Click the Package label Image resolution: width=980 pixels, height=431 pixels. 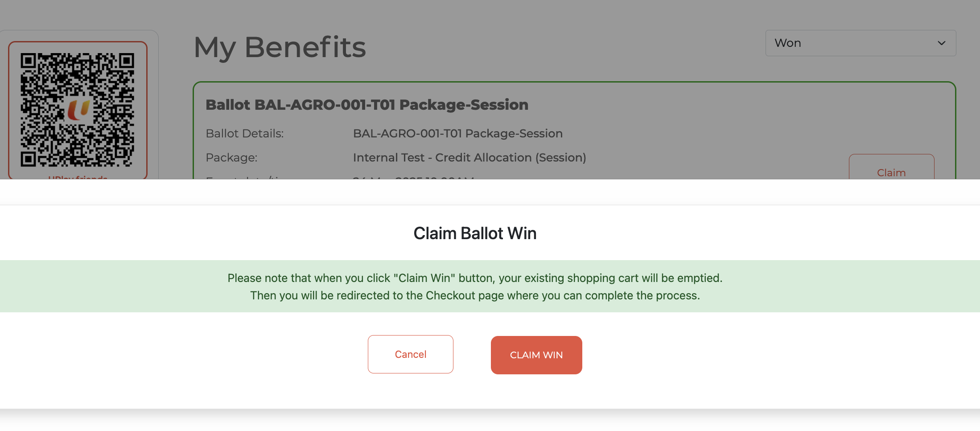[231, 157]
